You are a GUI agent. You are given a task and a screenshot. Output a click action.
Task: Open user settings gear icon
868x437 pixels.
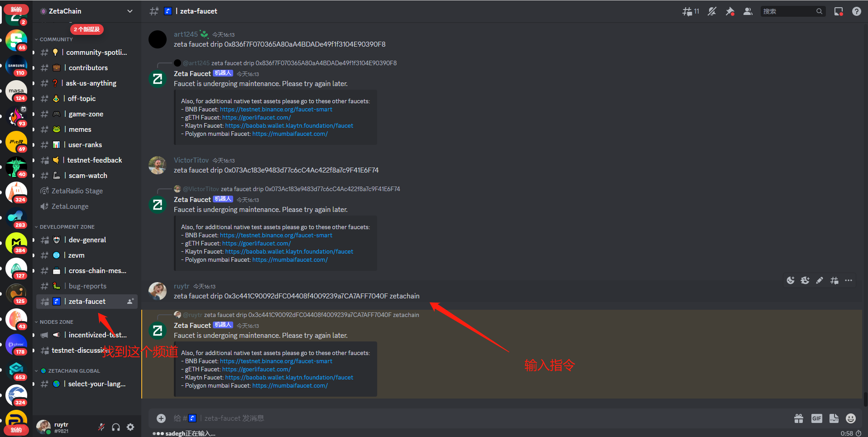pos(130,427)
